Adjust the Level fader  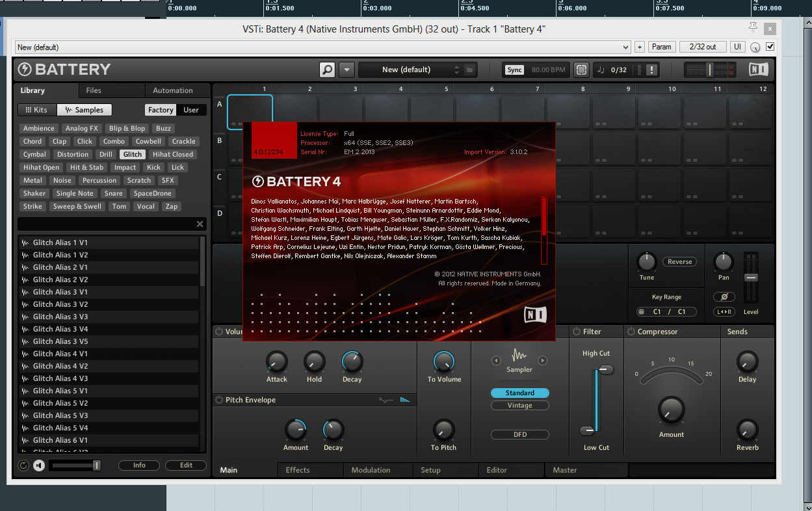[x=751, y=278]
